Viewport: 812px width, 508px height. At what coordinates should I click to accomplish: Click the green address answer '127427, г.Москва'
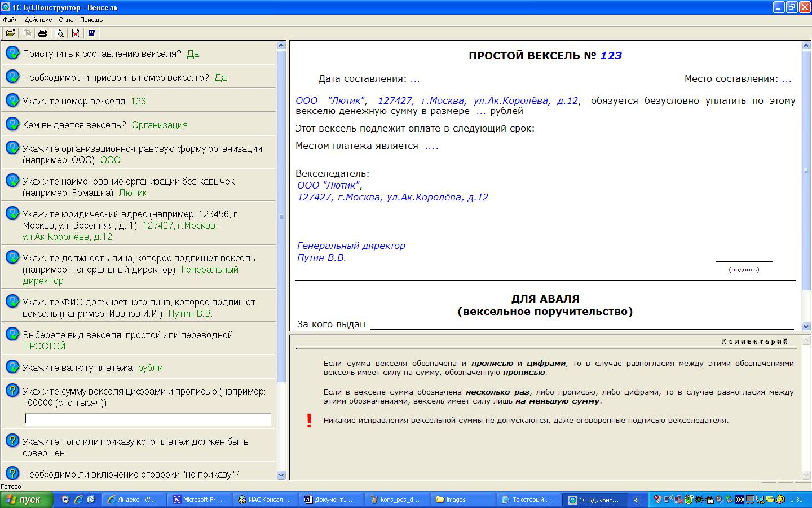[180, 226]
